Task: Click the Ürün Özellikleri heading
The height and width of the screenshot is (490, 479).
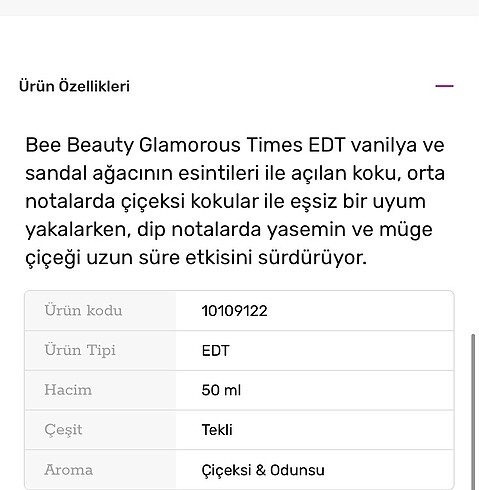Action: coord(74,86)
